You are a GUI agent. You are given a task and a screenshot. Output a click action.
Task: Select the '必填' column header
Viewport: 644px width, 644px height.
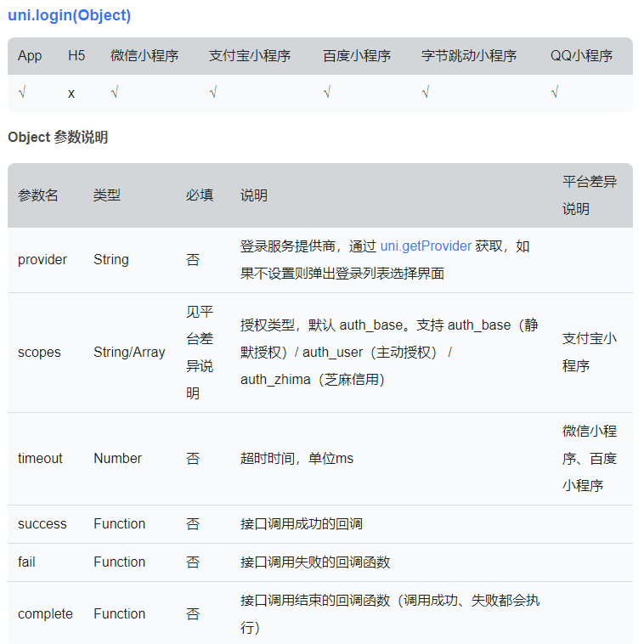pyautogui.click(x=200, y=195)
